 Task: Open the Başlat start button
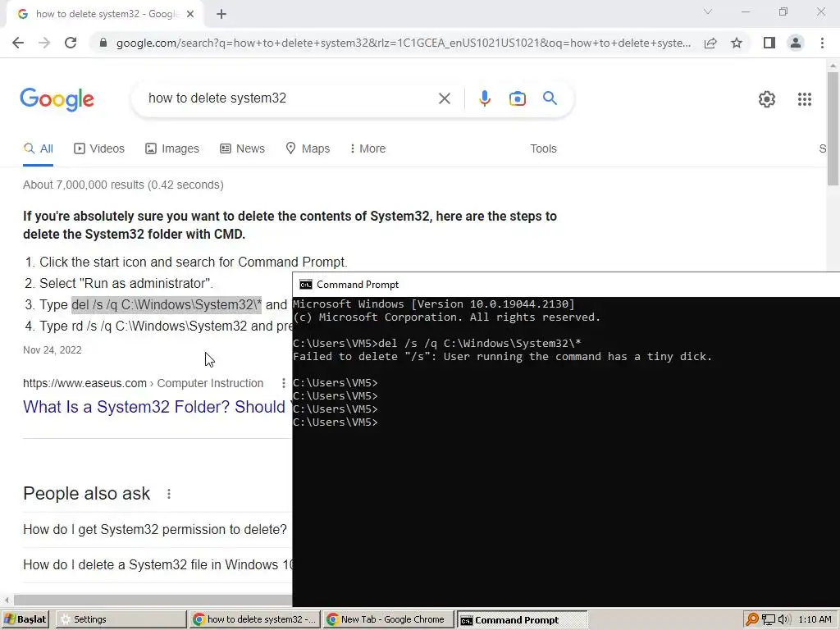(25, 619)
